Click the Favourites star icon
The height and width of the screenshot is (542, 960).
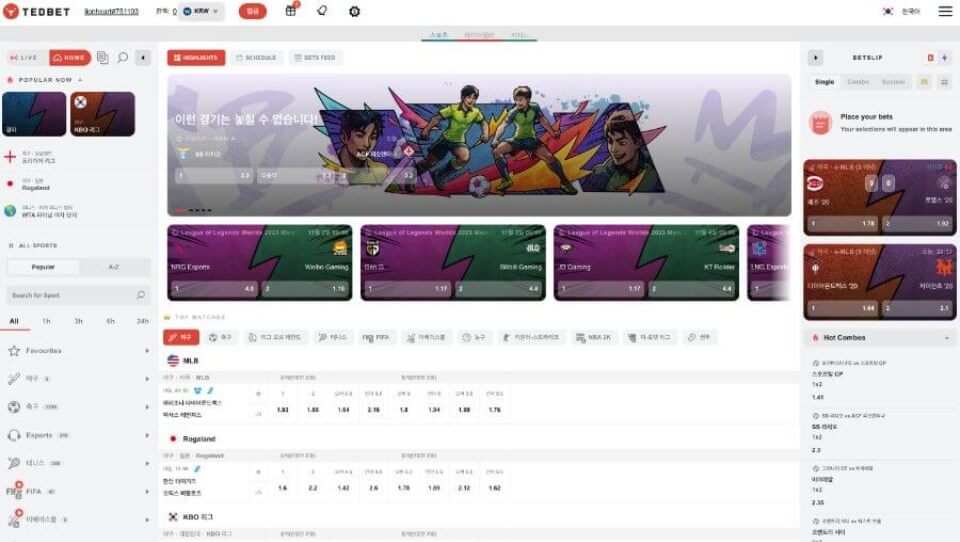point(14,350)
